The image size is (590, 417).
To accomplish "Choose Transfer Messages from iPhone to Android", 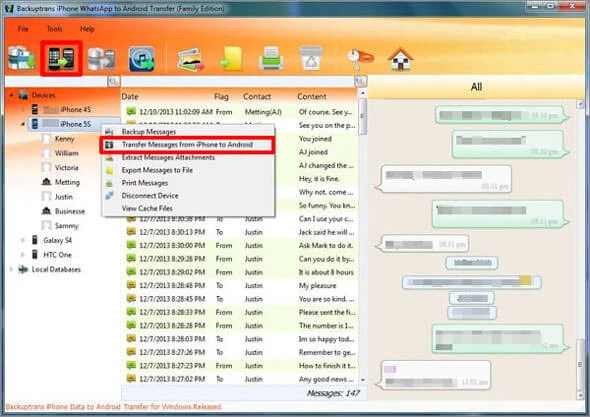I will 188,145.
